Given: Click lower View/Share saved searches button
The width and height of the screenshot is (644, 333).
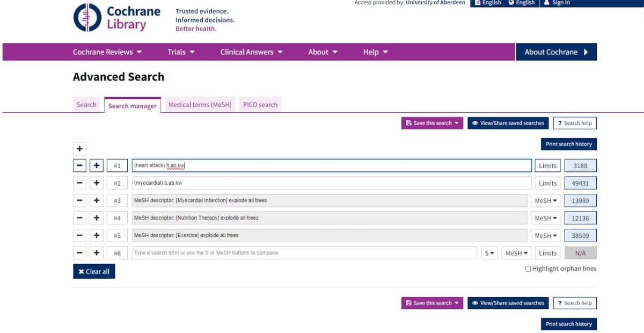Looking at the screenshot, I should 508,303.
